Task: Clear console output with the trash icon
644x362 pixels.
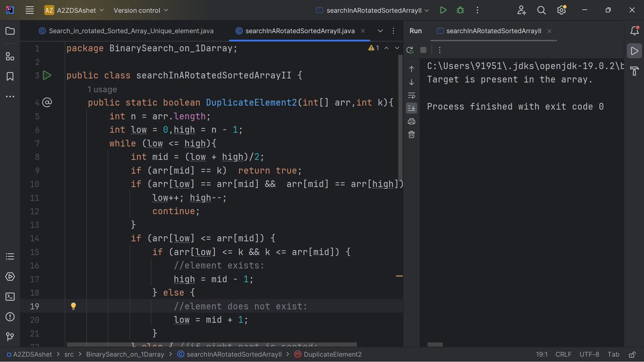Action: point(411,134)
